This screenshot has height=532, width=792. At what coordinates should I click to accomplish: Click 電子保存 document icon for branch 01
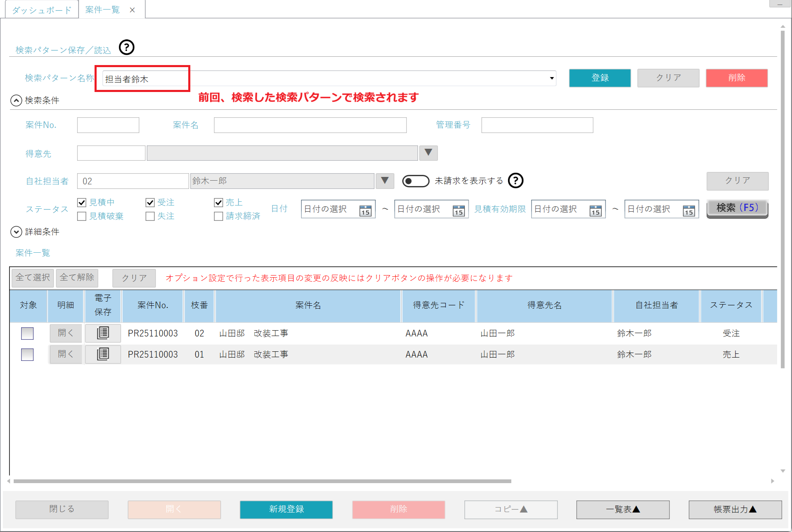pos(103,354)
